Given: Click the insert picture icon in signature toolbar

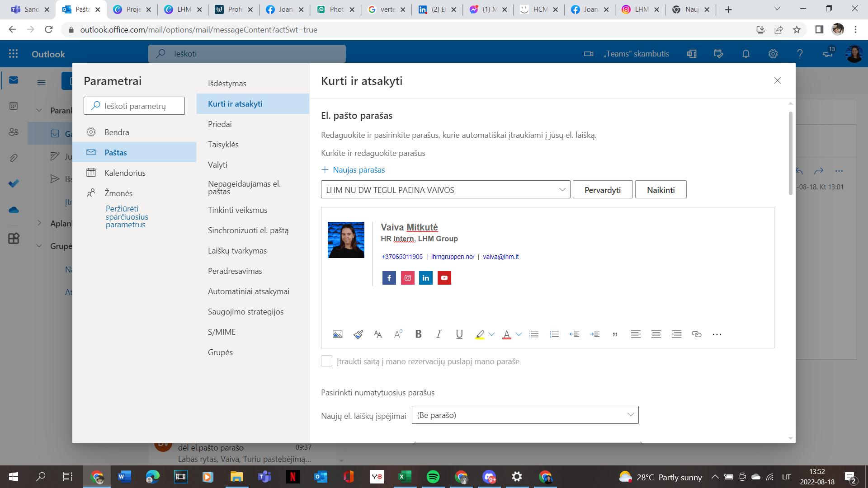Looking at the screenshot, I should click(337, 334).
